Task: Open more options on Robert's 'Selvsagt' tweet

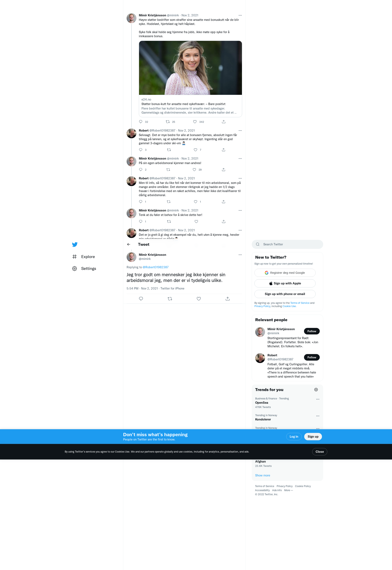Action: point(240,131)
